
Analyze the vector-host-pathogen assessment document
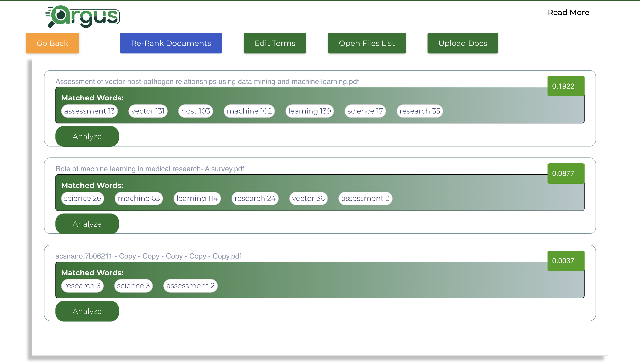[x=87, y=137]
